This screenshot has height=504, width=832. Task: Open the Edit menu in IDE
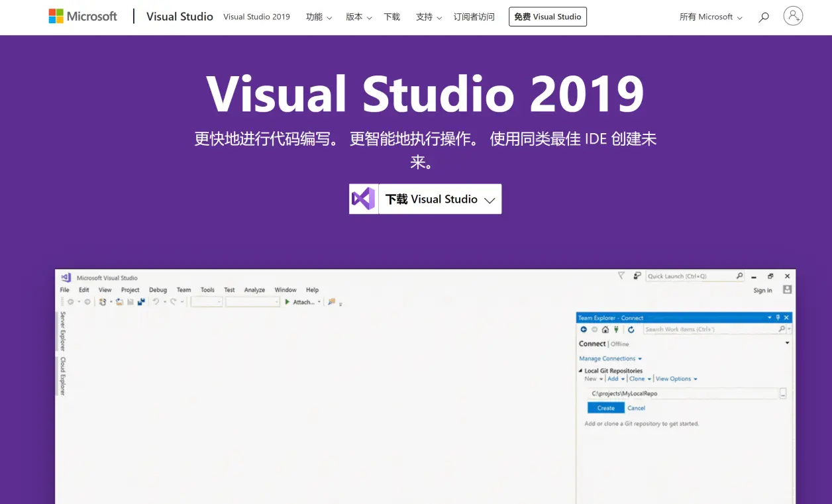84,290
